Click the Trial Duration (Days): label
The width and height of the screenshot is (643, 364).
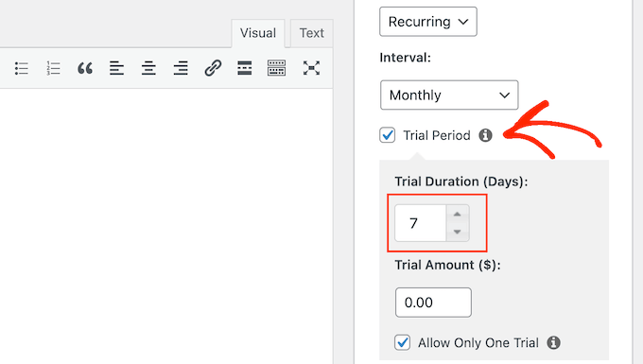pos(461,182)
